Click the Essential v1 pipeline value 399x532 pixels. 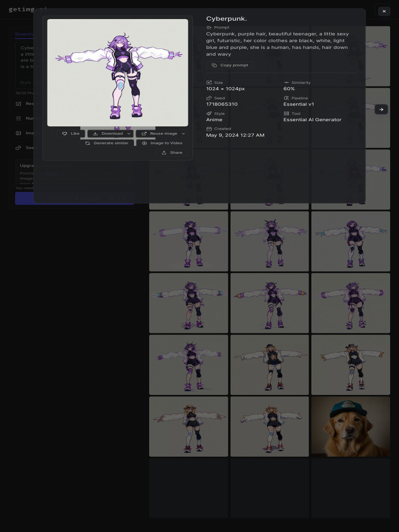(299, 104)
